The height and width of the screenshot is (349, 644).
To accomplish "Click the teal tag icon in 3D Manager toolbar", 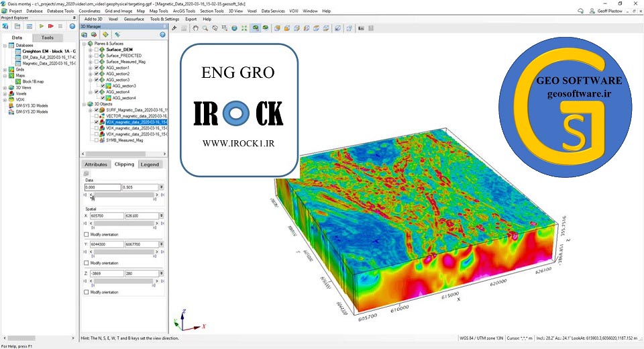I will pyautogui.click(x=117, y=34).
